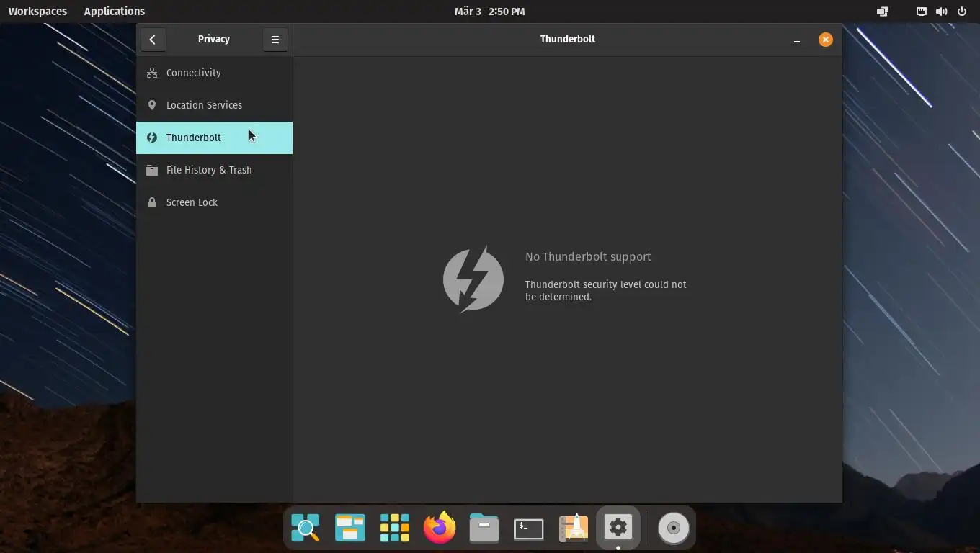Click the display tray icon
The width and height of the screenshot is (980, 553).
(883, 11)
